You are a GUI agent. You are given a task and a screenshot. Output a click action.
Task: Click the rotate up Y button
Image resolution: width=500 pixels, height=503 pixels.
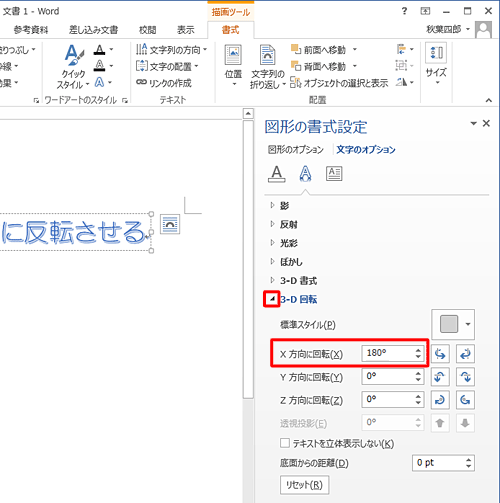pyautogui.click(x=440, y=377)
